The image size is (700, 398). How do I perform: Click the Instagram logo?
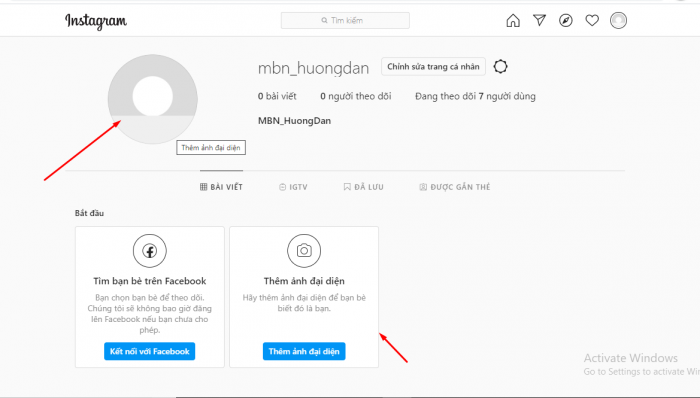96,21
